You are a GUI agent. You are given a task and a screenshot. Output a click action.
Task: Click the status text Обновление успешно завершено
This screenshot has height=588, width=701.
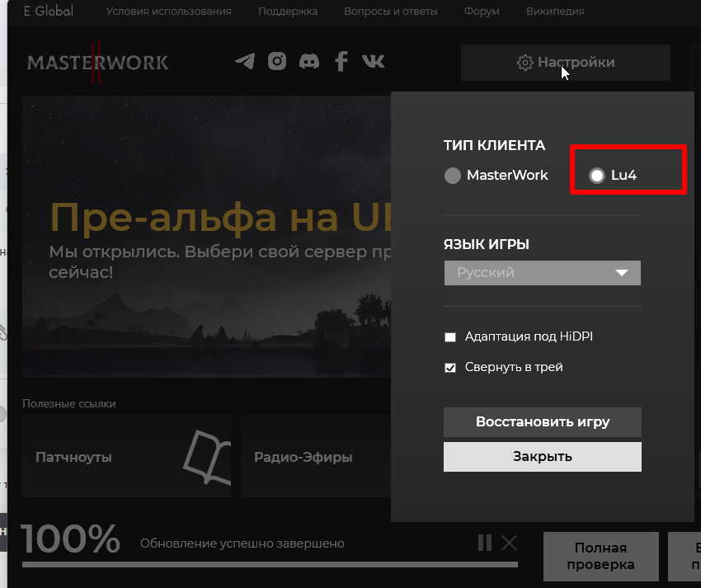click(242, 543)
